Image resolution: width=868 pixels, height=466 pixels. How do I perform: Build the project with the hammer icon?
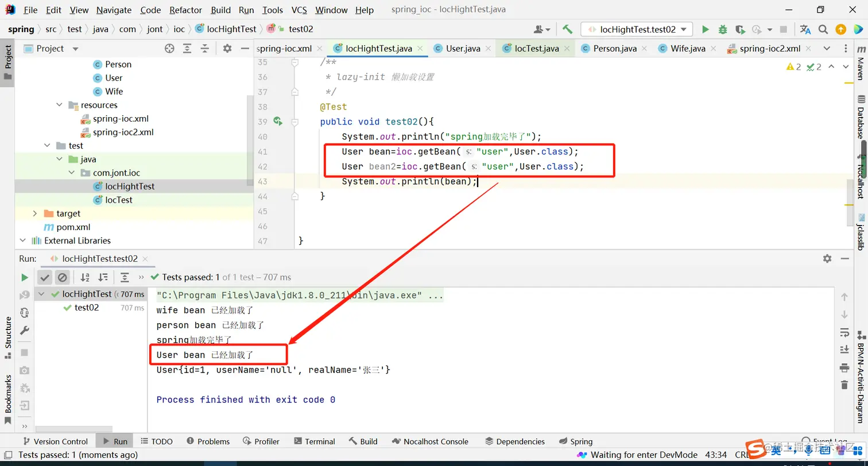click(567, 29)
